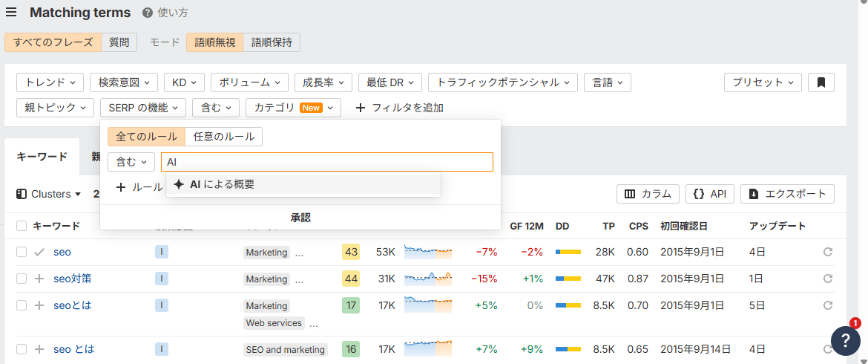
Task: Sort by the アップデート column header
Action: (777, 226)
